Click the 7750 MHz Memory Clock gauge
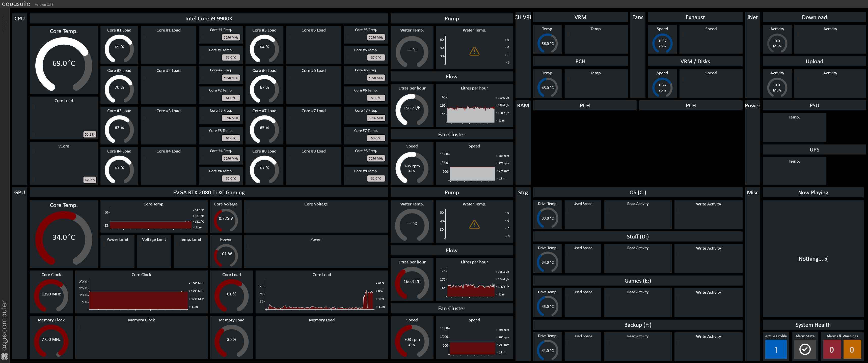This screenshot has width=868, height=363. click(x=51, y=340)
